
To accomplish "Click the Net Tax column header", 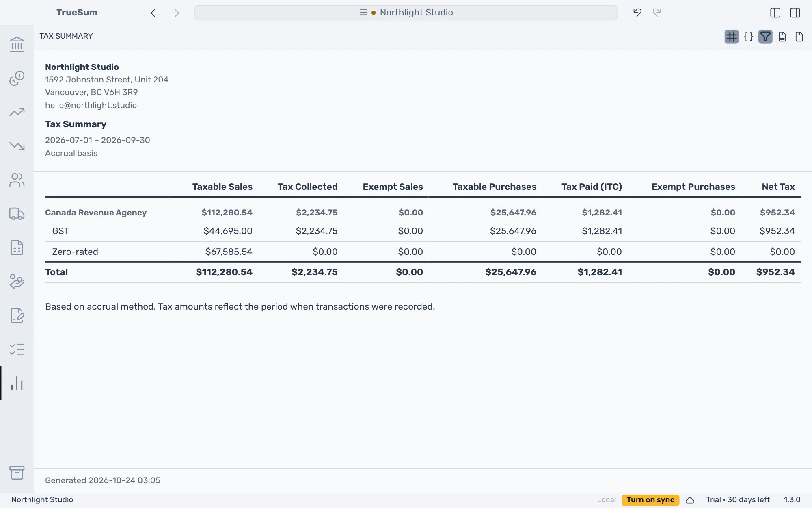I will 778,187.
